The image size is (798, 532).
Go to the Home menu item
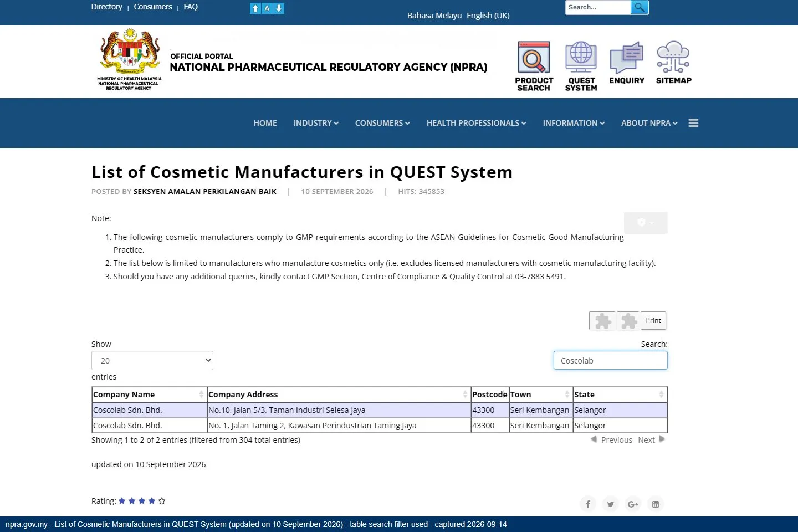click(265, 123)
